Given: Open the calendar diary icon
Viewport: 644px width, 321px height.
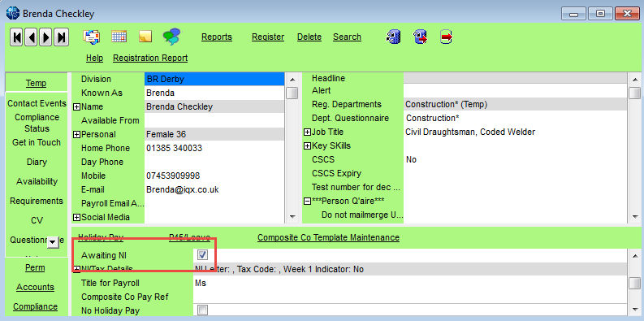Looking at the screenshot, I should click(119, 37).
